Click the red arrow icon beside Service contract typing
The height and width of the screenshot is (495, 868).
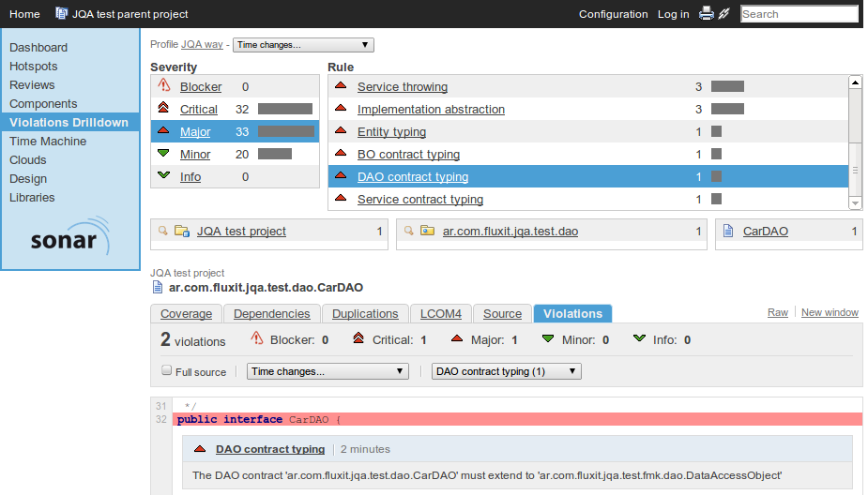(x=341, y=198)
